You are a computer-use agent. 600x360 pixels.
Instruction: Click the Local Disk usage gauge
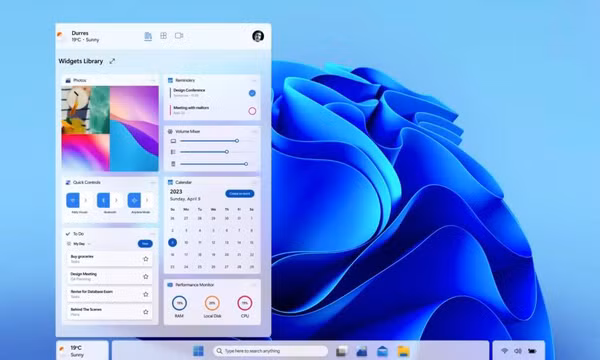212,303
